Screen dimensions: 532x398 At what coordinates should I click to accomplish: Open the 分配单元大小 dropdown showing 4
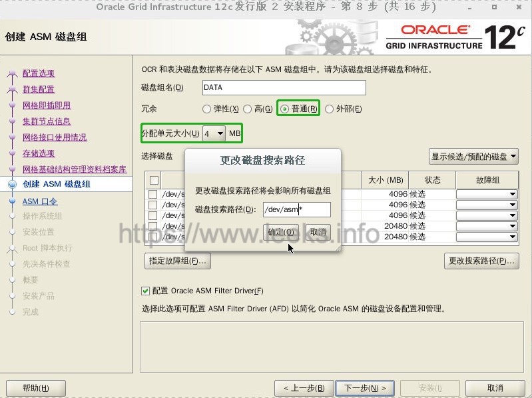[x=214, y=133]
